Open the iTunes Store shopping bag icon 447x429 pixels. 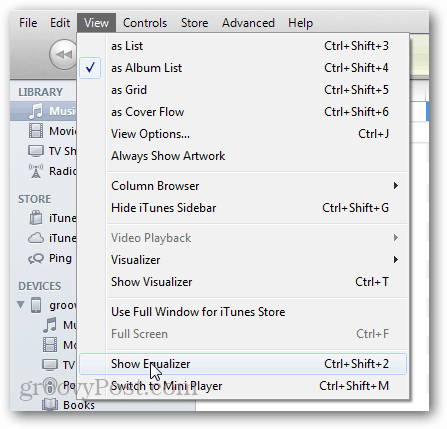click(36, 218)
